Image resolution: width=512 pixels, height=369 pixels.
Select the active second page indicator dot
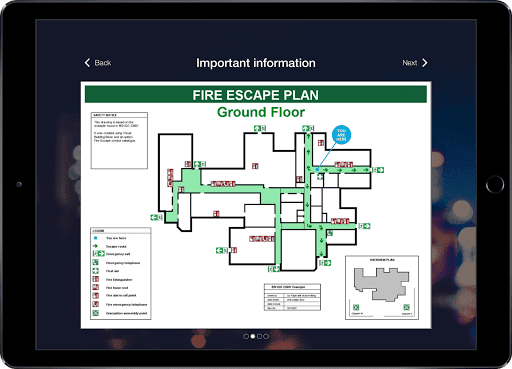[x=253, y=336]
